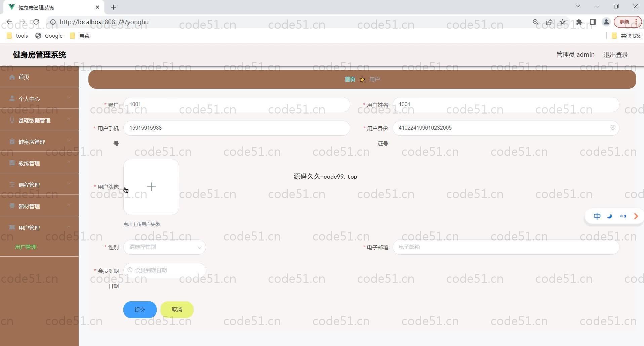
Task: Open the tools bookmark folder
Action: [x=17, y=36]
